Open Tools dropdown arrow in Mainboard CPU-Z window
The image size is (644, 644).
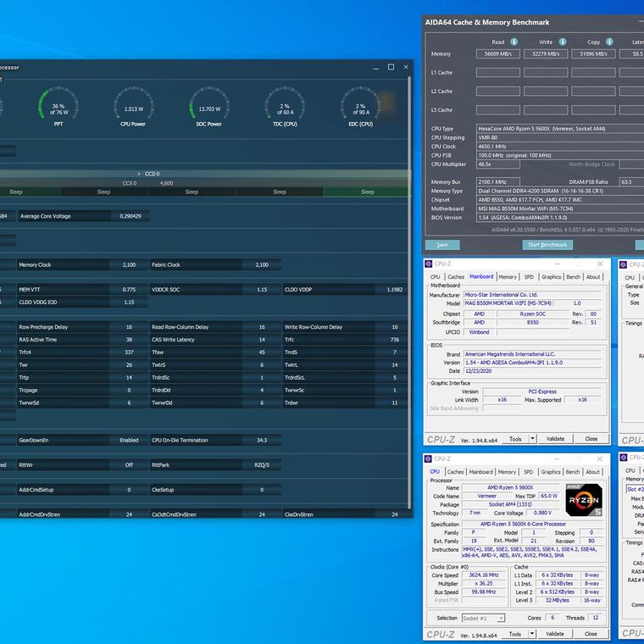click(x=531, y=439)
